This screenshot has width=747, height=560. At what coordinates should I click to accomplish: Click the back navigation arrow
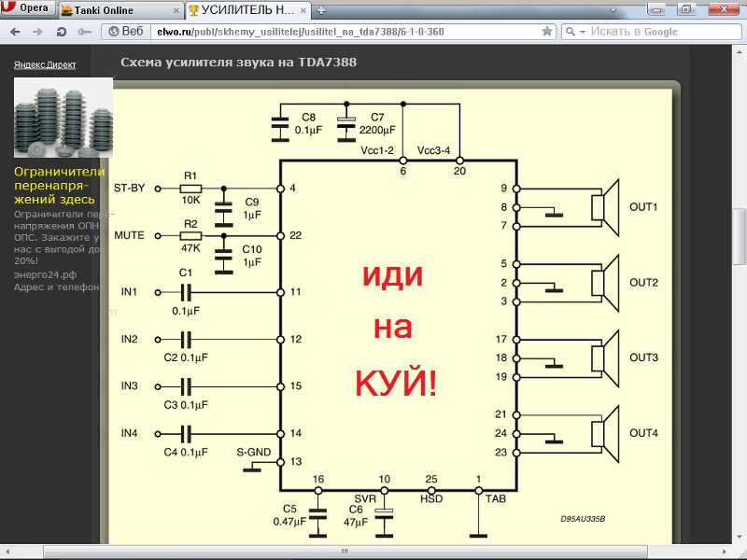coord(14,31)
